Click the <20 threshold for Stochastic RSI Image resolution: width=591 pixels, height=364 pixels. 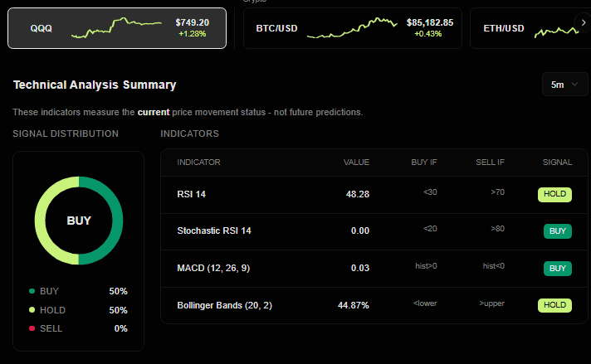(430, 229)
